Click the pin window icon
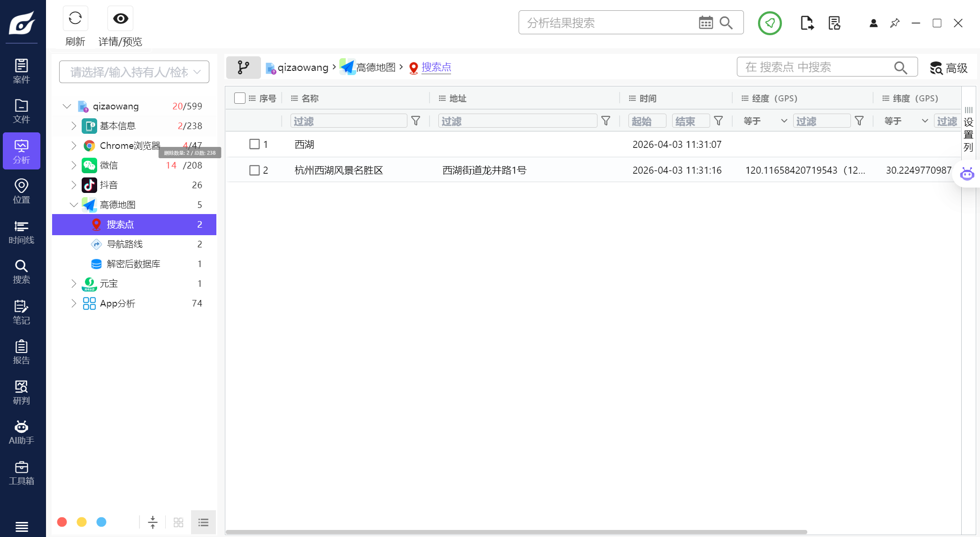The width and height of the screenshot is (980, 537). click(x=895, y=23)
